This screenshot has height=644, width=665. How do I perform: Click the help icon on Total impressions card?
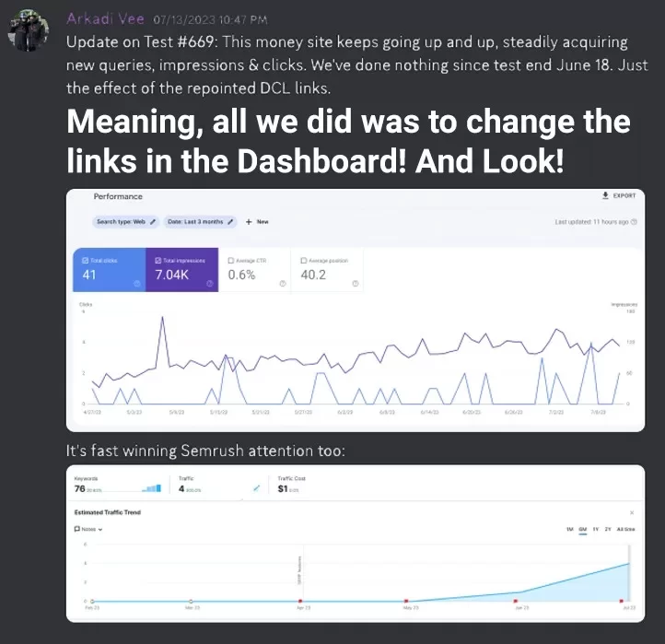(209, 284)
